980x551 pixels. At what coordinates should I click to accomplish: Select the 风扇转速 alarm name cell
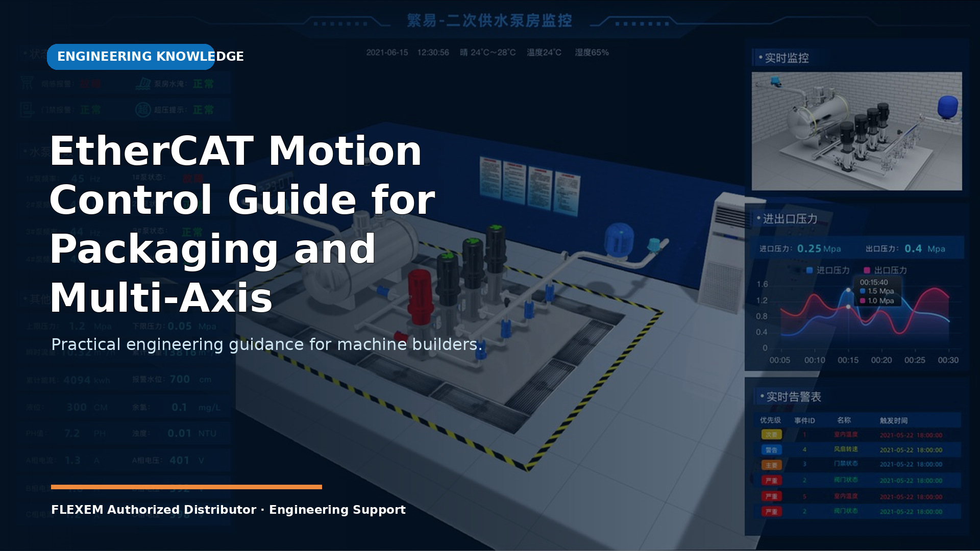[846, 449]
